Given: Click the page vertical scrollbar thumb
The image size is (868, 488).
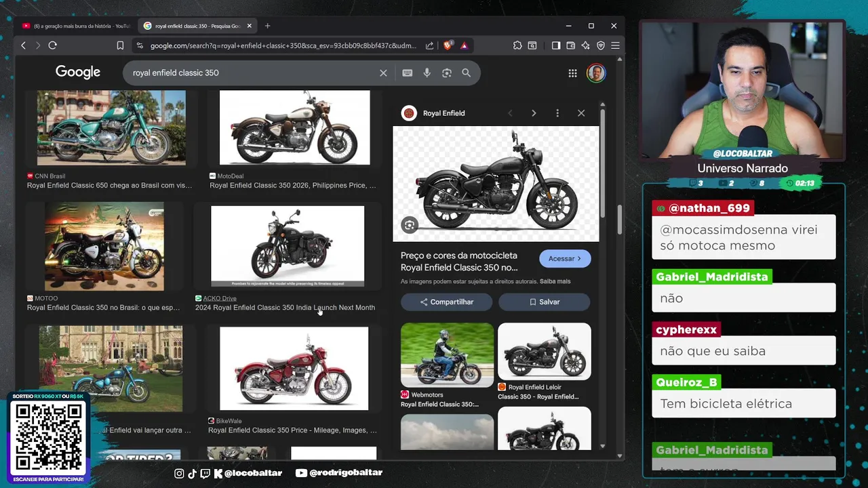Looking at the screenshot, I should tap(619, 220).
